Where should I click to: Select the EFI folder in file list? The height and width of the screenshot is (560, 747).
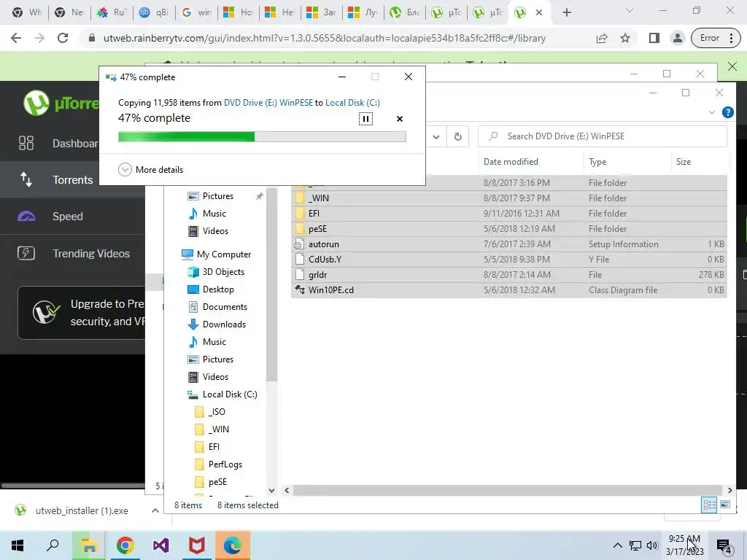point(508,214)
